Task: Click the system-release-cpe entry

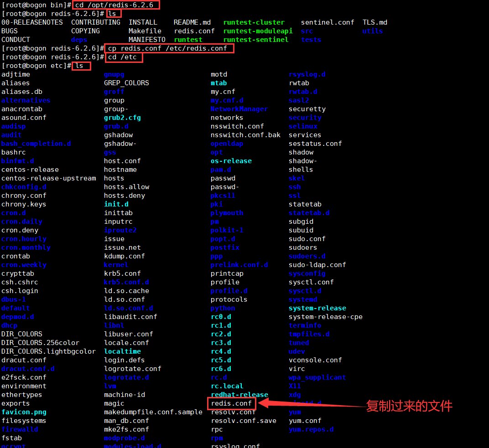Action: pyautogui.click(x=326, y=317)
